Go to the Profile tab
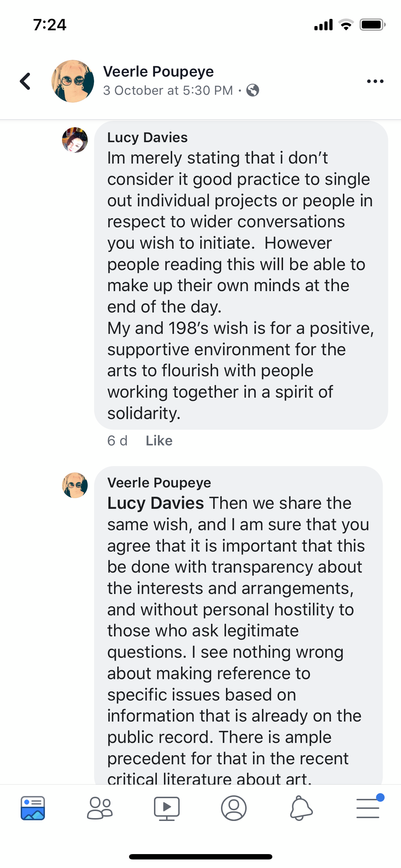 [x=233, y=808]
